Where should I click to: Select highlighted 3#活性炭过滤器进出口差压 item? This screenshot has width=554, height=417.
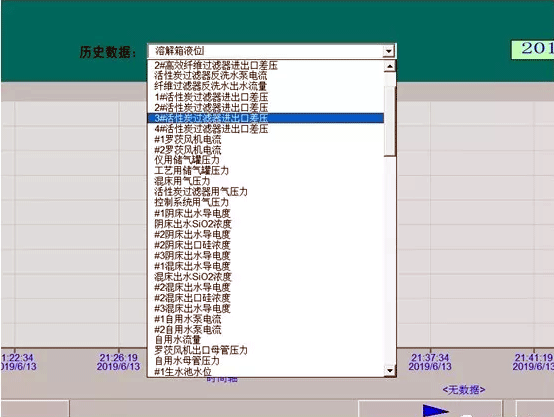[266, 118]
